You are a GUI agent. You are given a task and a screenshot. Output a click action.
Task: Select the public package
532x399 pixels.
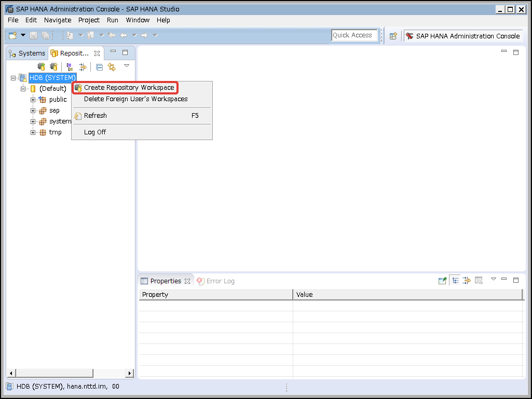coord(58,100)
